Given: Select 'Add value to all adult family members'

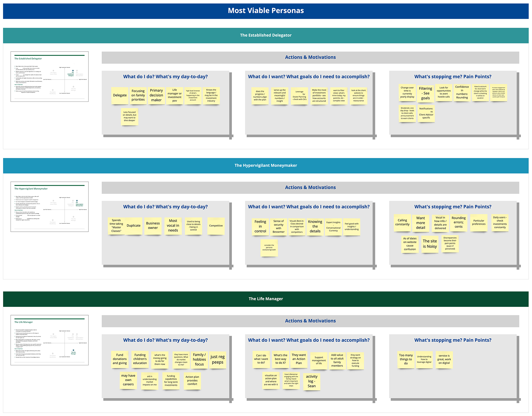Looking at the screenshot, I should click(337, 361).
